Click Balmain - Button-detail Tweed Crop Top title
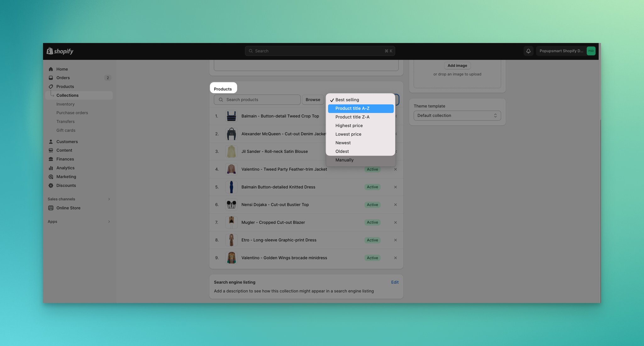 click(280, 116)
